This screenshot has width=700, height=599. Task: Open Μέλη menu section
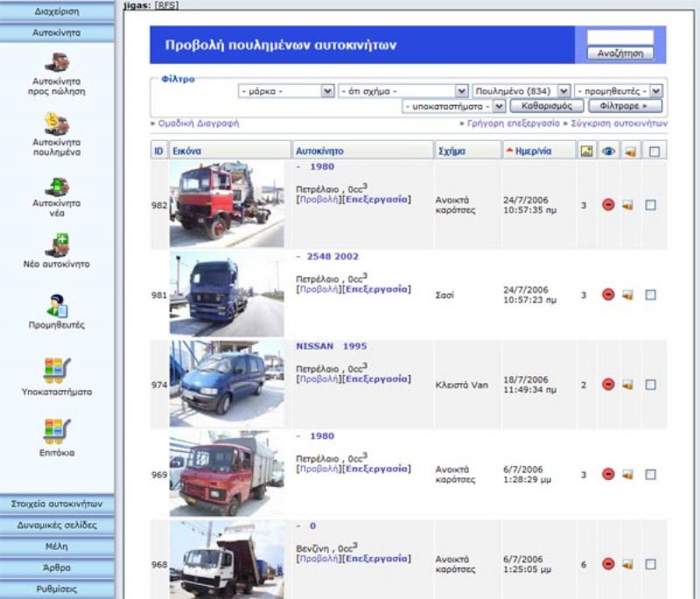(x=57, y=547)
